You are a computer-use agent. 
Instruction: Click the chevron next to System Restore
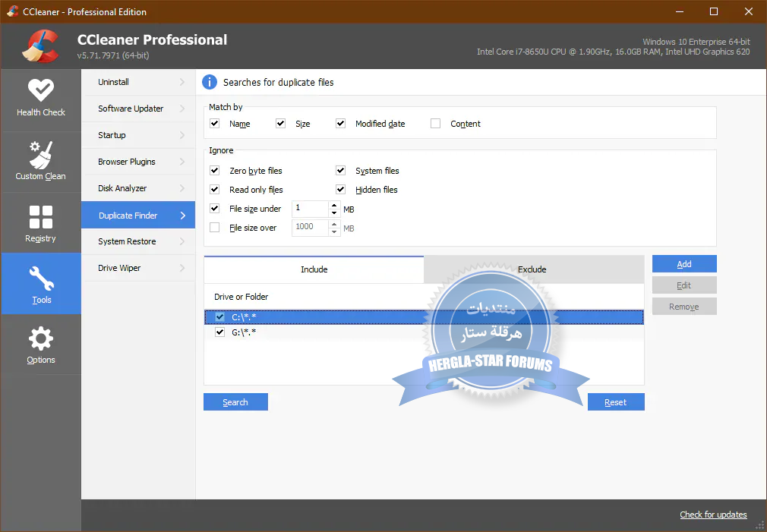pyautogui.click(x=182, y=241)
